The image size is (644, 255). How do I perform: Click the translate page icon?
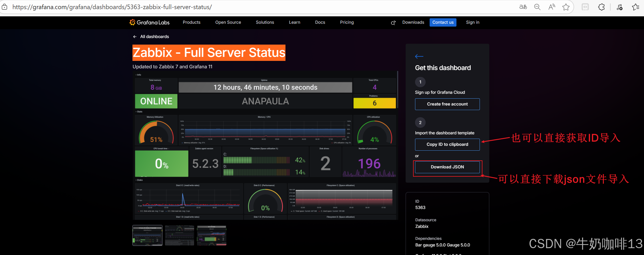pyautogui.click(x=523, y=7)
